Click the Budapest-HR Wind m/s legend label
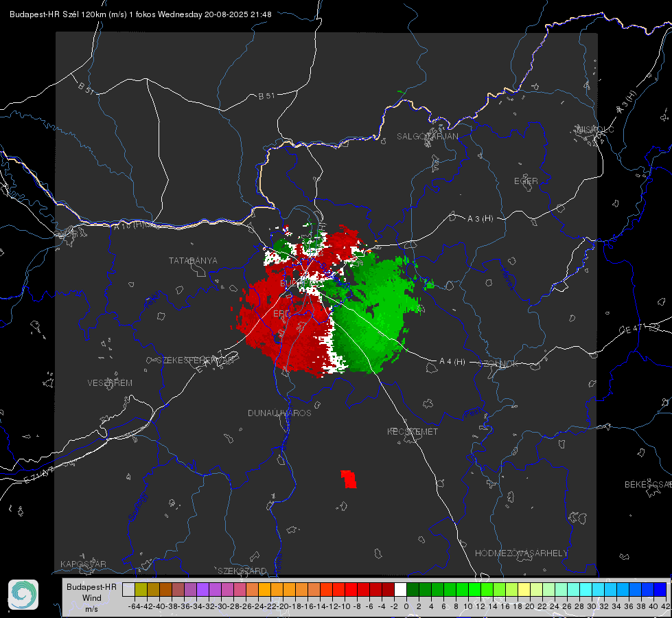The height and width of the screenshot is (618, 672). point(91,597)
